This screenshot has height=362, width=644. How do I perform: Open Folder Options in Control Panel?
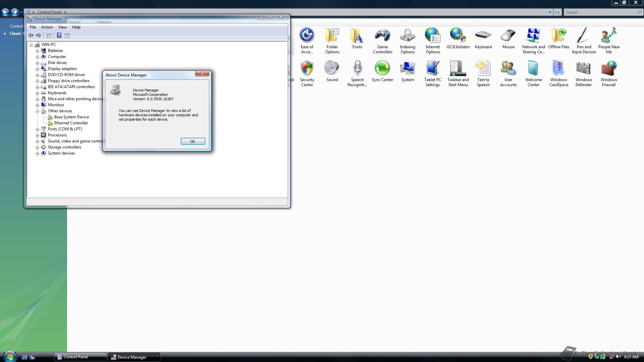(332, 41)
